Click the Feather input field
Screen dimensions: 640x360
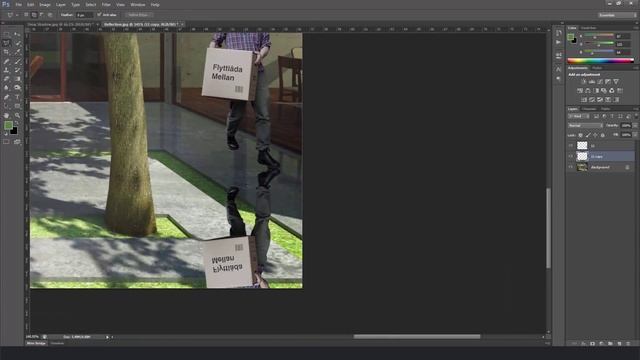pyautogui.click(x=84, y=15)
